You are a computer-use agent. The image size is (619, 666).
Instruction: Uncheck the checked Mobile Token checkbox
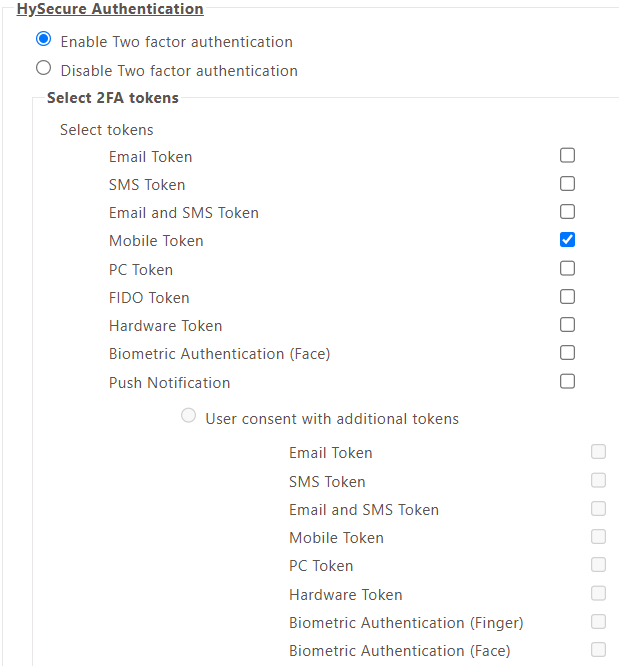coord(567,240)
